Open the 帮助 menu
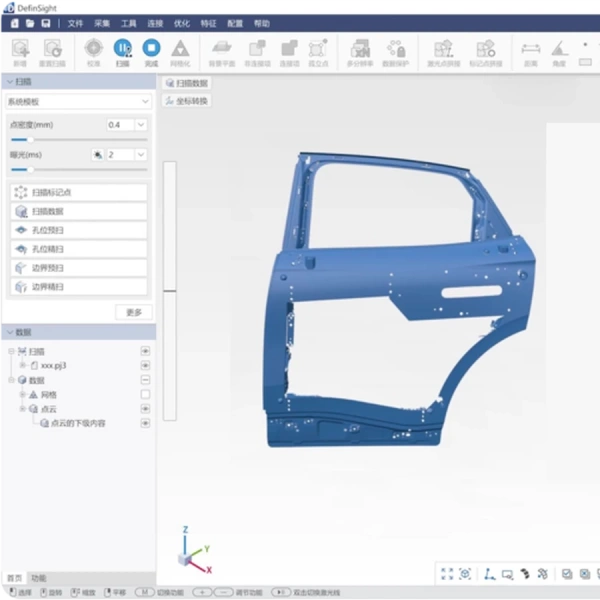The width and height of the screenshot is (600, 600). tap(262, 24)
